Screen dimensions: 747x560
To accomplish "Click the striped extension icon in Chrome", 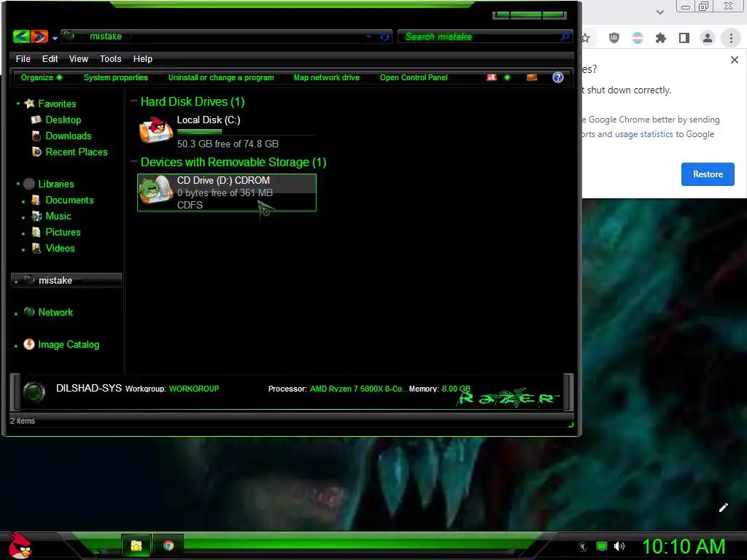I will click(x=637, y=38).
